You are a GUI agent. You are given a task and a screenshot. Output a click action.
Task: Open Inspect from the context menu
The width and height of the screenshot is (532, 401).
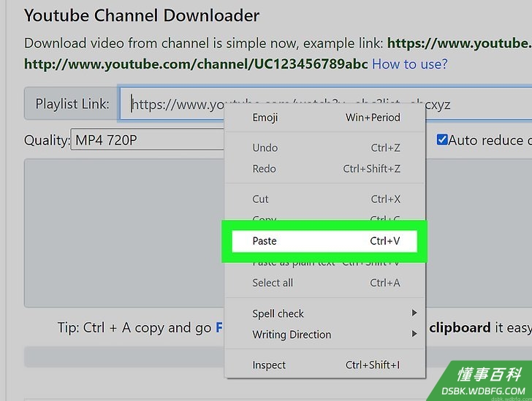[x=325, y=365]
